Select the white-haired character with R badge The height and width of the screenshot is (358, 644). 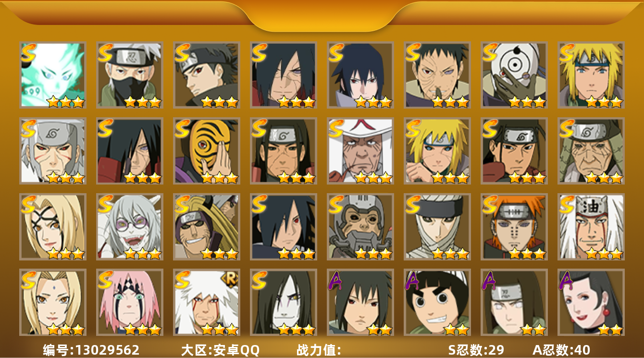tap(207, 302)
